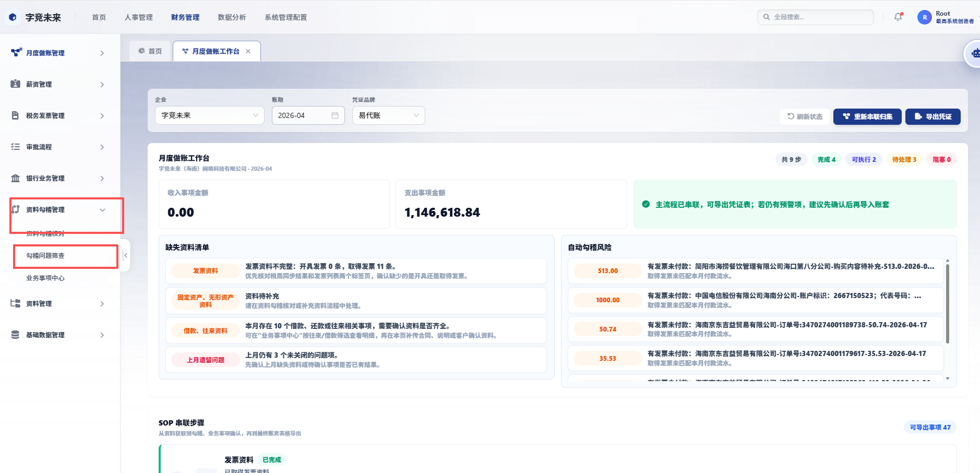
Task: Click the 税务发票管理 document icon
Action: pos(16,115)
